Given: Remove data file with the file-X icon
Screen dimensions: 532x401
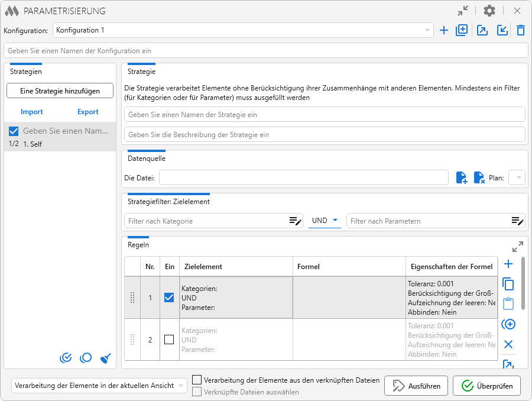Looking at the screenshot, I should pos(479,177).
